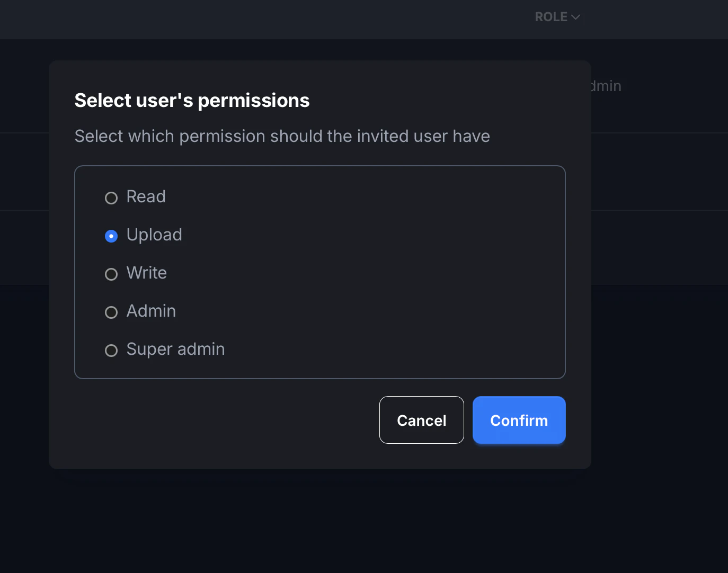This screenshot has height=573, width=728.
Task: Click the chevron next to ROLE
Action: (576, 16)
